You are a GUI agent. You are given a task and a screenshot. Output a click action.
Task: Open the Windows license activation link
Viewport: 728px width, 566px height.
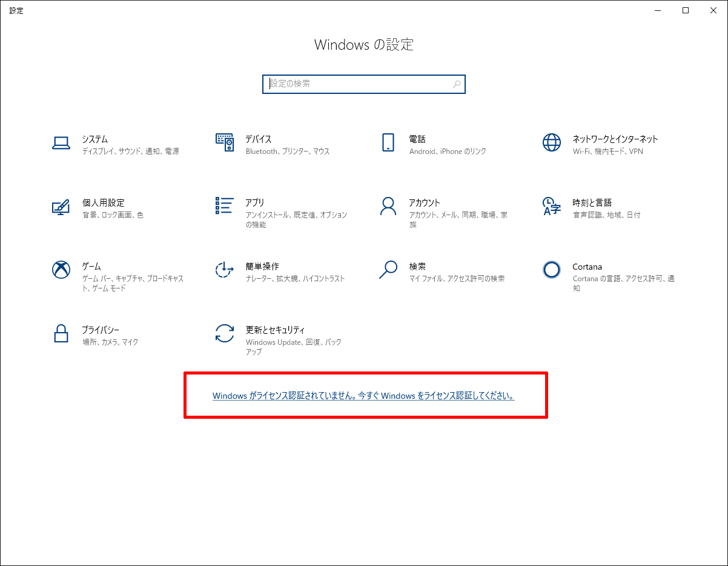363,396
